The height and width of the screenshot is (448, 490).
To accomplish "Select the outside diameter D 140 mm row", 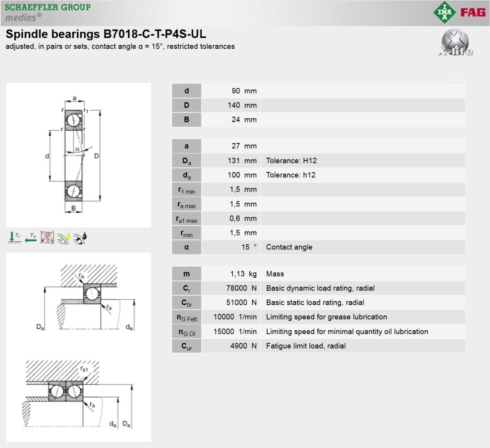I will (x=318, y=105).
